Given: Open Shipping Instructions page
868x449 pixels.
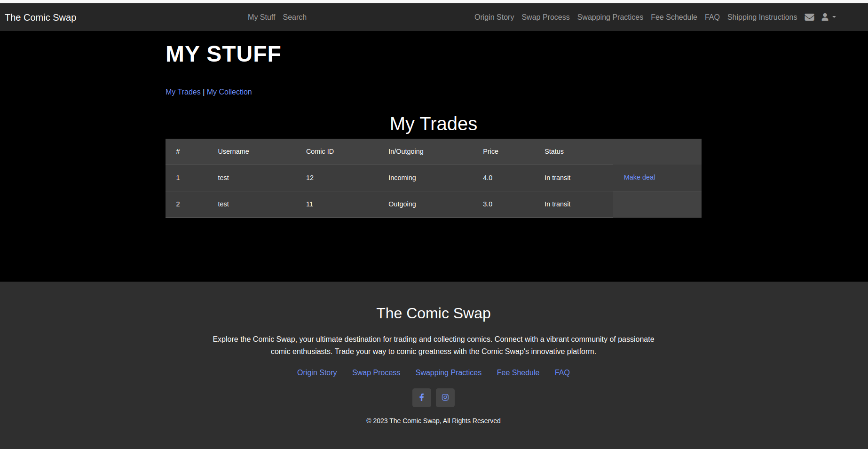Looking at the screenshot, I should pyautogui.click(x=762, y=17).
